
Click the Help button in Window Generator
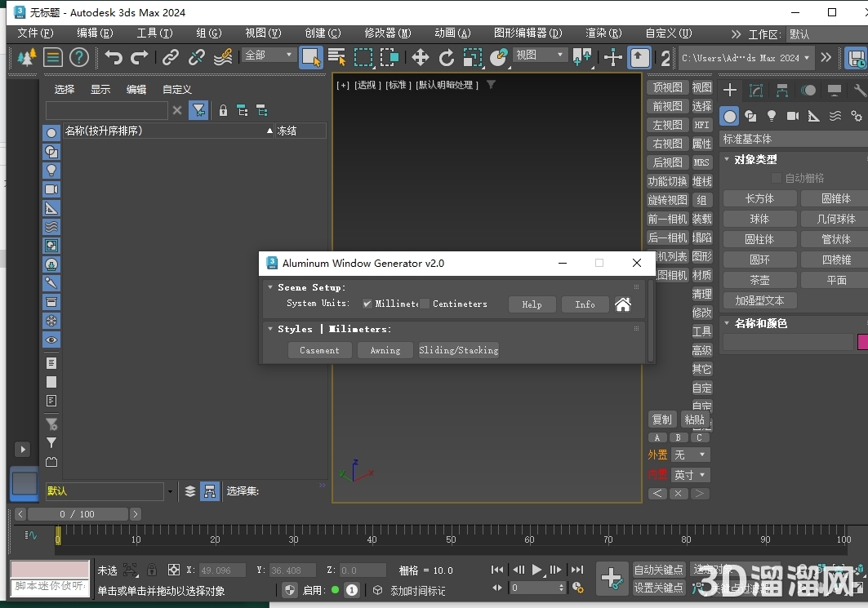(532, 304)
